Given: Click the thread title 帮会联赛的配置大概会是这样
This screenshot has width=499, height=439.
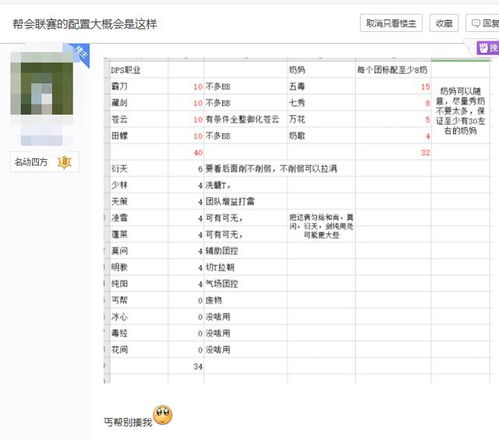Looking at the screenshot, I should pyautogui.click(x=85, y=24).
